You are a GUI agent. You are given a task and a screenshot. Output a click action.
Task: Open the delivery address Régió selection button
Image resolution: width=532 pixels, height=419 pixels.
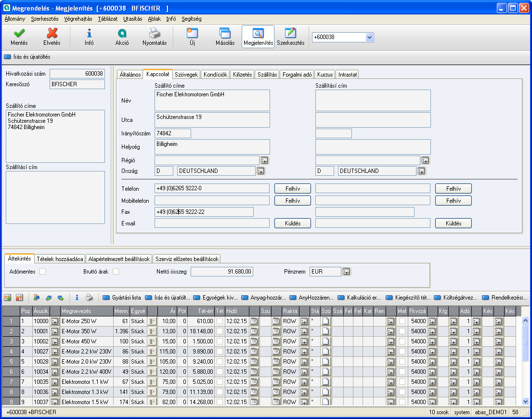coord(426,160)
